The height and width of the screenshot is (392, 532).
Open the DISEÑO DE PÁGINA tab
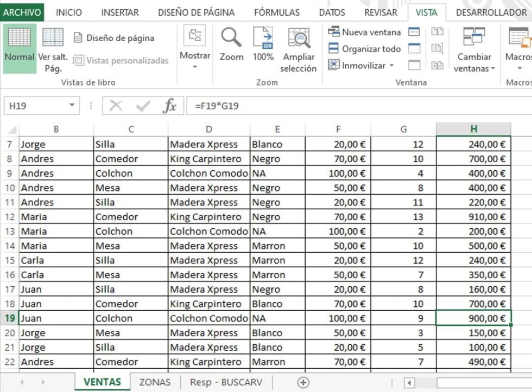coord(197,12)
